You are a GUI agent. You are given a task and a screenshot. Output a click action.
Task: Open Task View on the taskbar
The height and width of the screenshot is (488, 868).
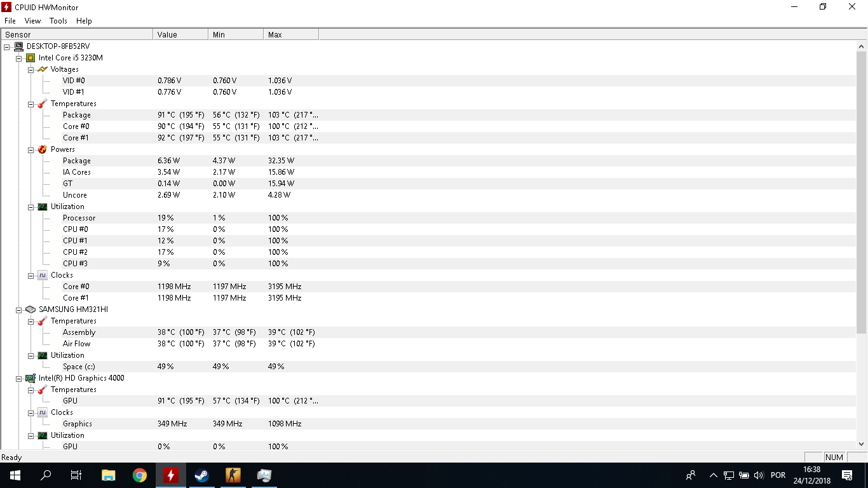coord(76,475)
